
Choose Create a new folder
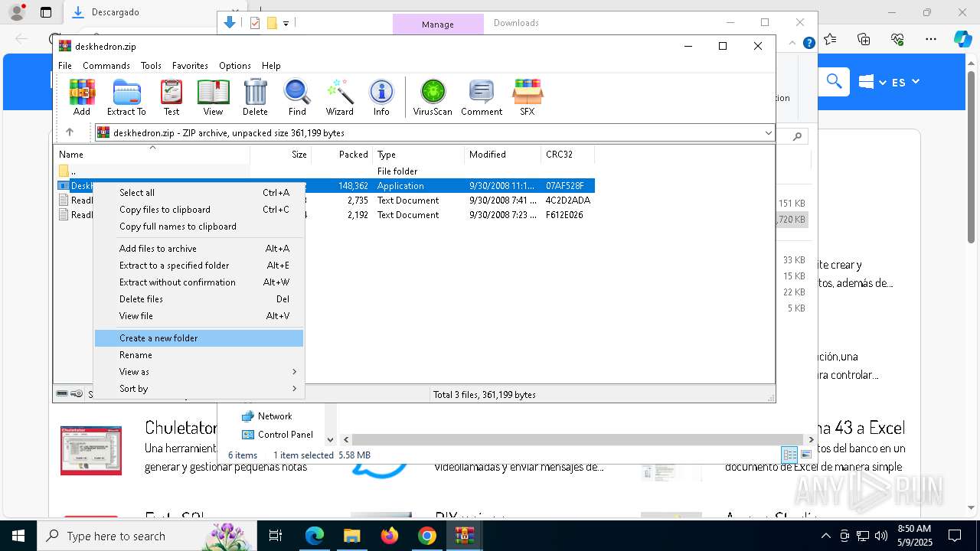click(x=199, y=338)
